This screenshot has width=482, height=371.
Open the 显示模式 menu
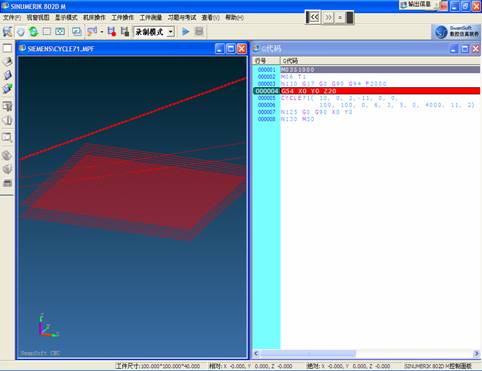coord(66,17)
